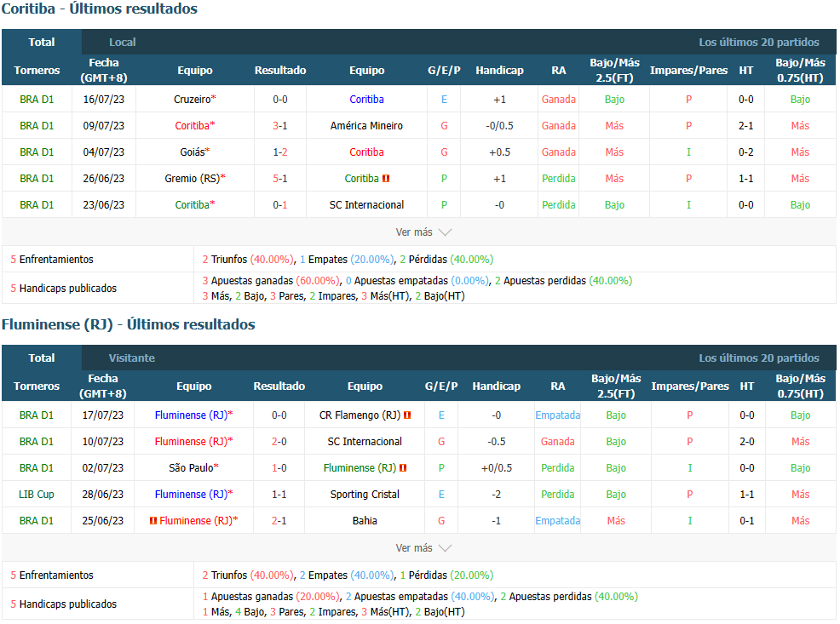The height and width of the screenshot is (624, 840).
Task: Click the handicap value -2
Action: click(x=497, y=495)
